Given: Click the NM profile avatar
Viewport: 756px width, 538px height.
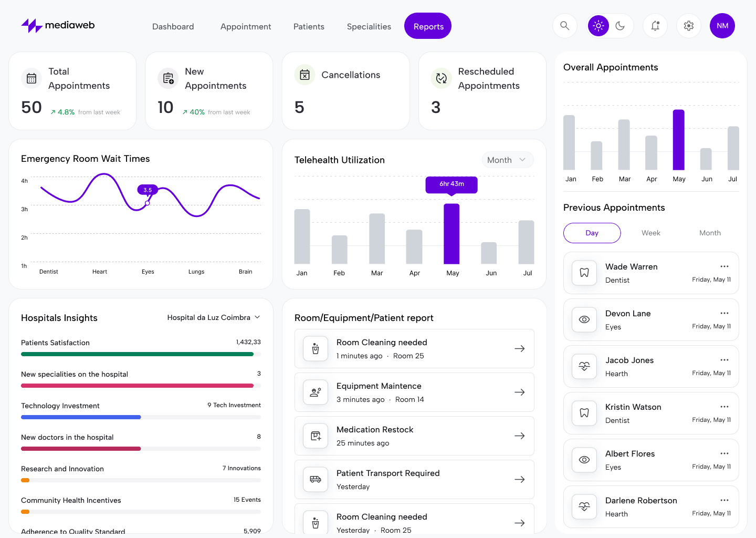Looking at the screenshot, I should pos(722,26).
